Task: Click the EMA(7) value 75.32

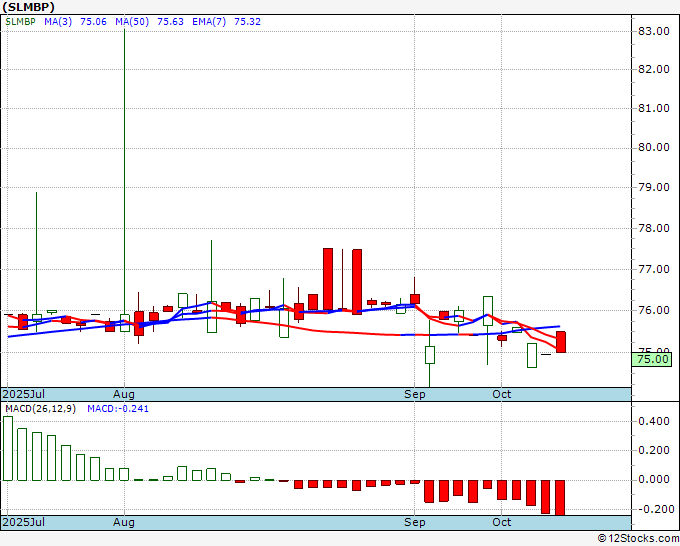Action: (x=247, y=22)
